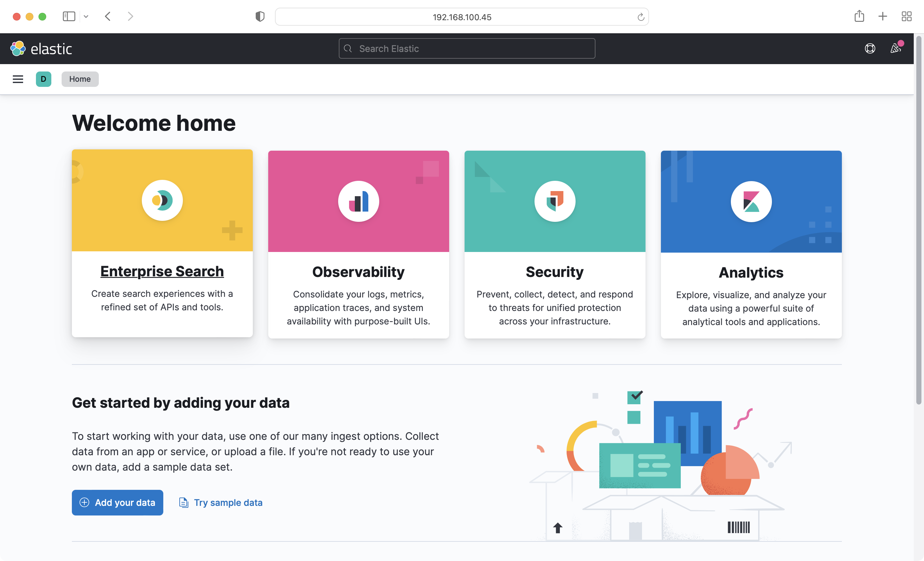Toggle the Safari sidebar
Screen dimensions: 924x561
[x=69, y=16]
